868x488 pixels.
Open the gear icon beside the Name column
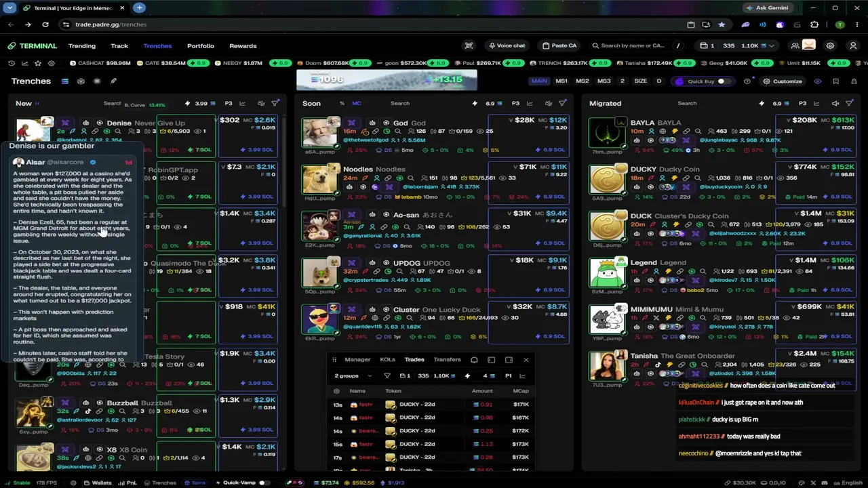point(336,391)
